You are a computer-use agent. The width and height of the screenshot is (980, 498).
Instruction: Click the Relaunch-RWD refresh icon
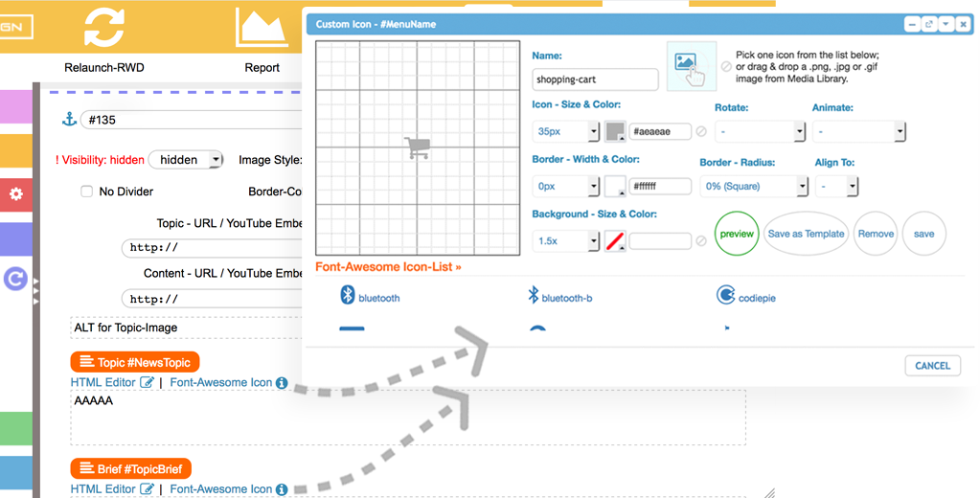coord(103,28)
